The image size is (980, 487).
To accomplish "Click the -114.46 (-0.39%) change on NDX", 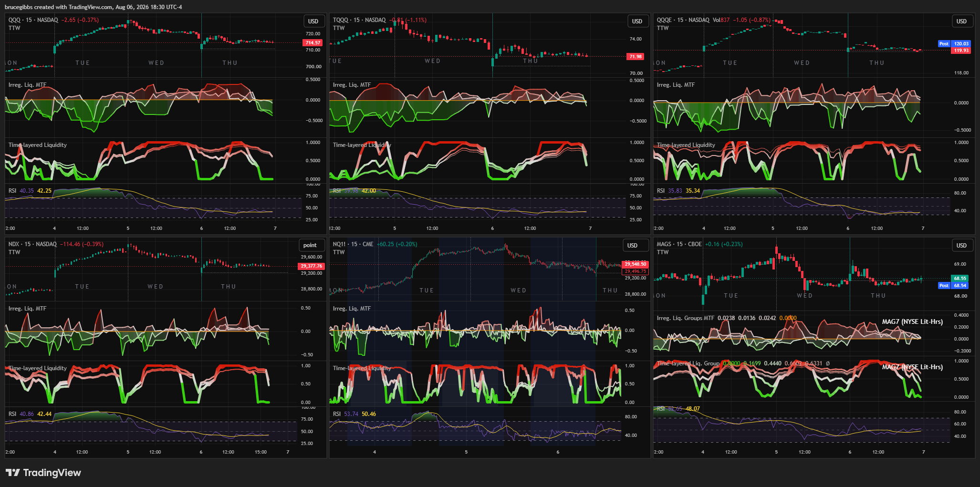I will (82, 244).
